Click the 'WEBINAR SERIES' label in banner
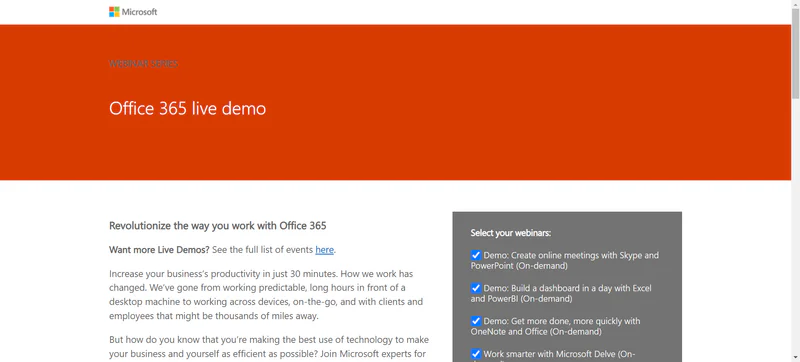The height and width of the screenshot is (362, 800). coord(143,64)
